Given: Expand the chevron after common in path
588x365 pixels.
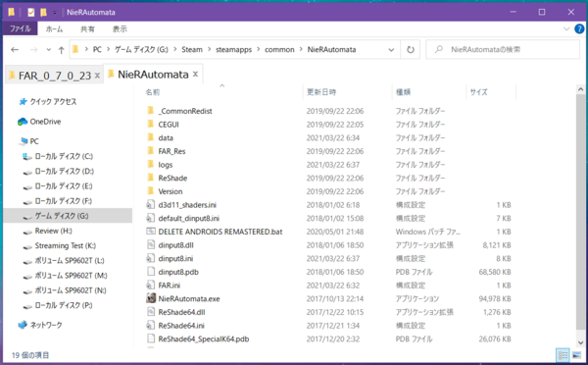Looking at the screenshot, I should click(301, 50).
